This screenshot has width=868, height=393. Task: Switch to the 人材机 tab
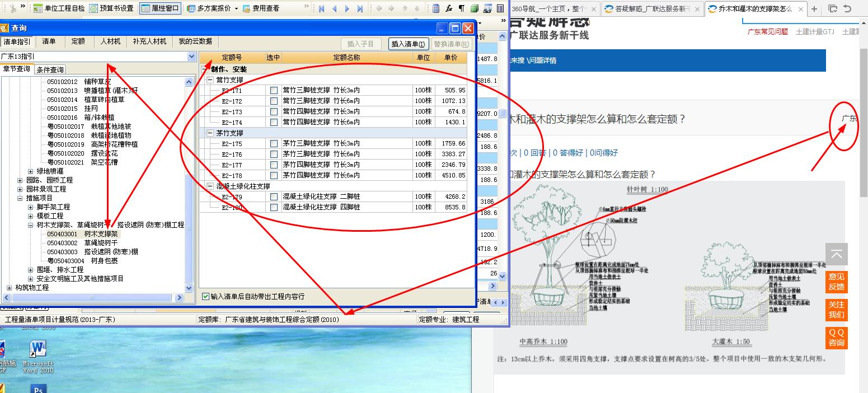(110, 41)
